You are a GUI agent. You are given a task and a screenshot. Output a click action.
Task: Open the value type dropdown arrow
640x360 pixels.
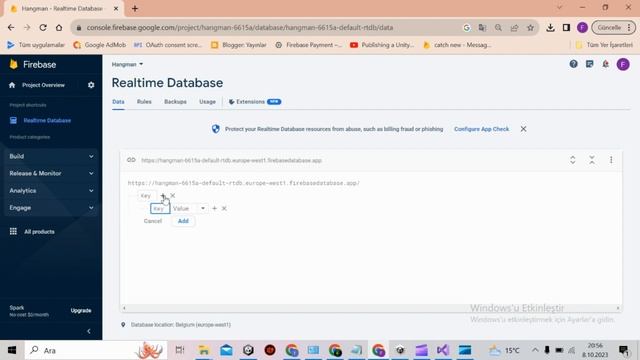[203, 209]
